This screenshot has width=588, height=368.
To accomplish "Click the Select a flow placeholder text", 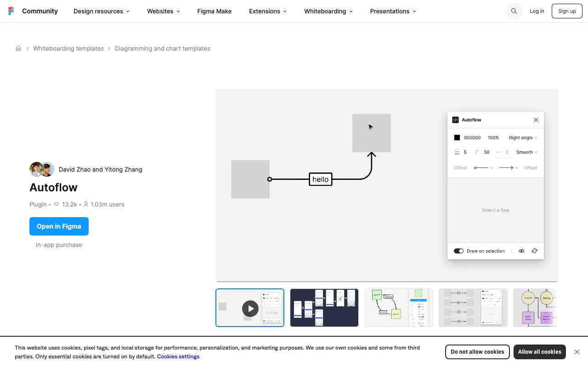I will [496, 210].
